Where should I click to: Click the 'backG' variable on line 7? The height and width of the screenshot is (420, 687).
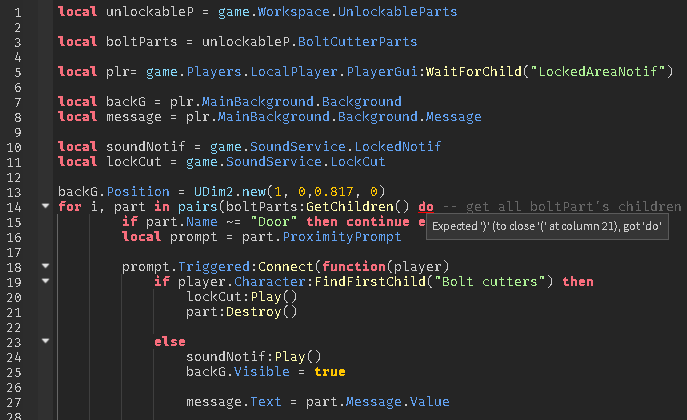[126, 102]
